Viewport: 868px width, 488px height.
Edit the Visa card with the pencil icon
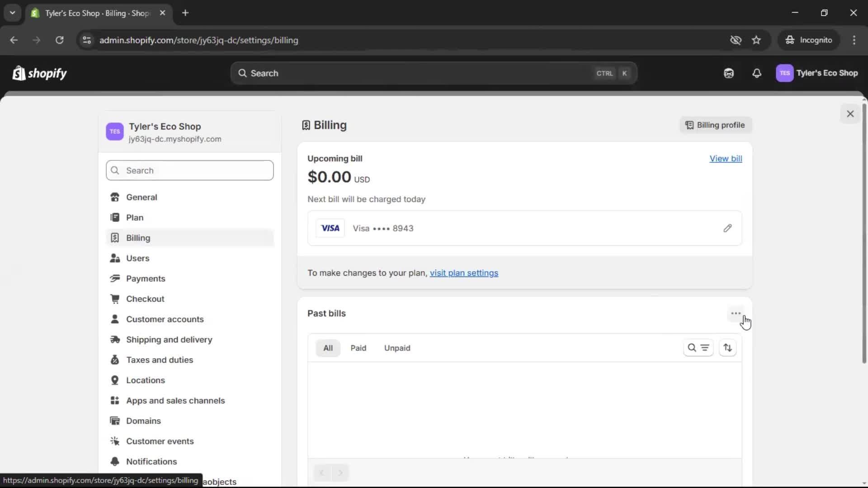pyautogui.click(x=728, y=228)
